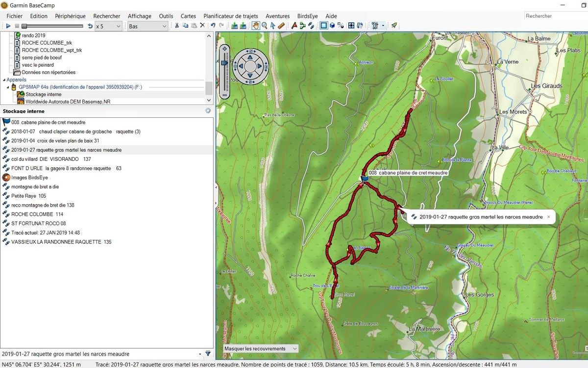Zoom in with the plus on map slider
The width and height of the screenshot is (588, 368).
(224, 49)
